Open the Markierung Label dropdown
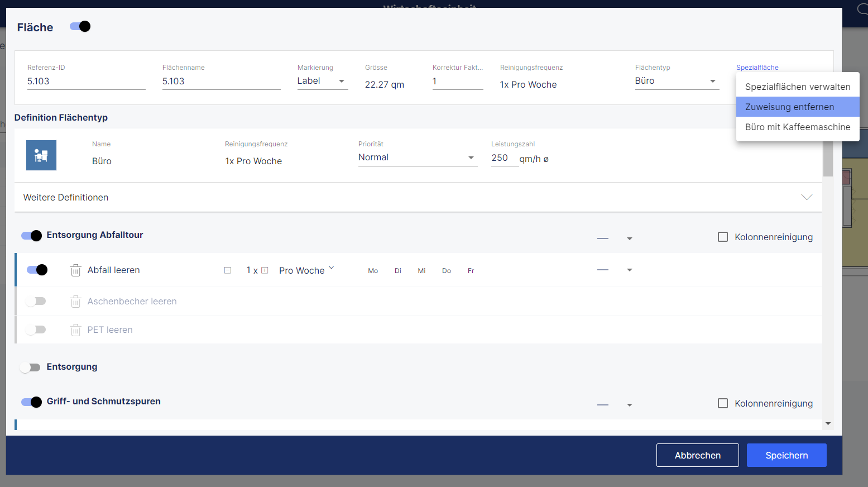This screenshot has height=487, width=868. pyautogui.click(x=323, y=81)
